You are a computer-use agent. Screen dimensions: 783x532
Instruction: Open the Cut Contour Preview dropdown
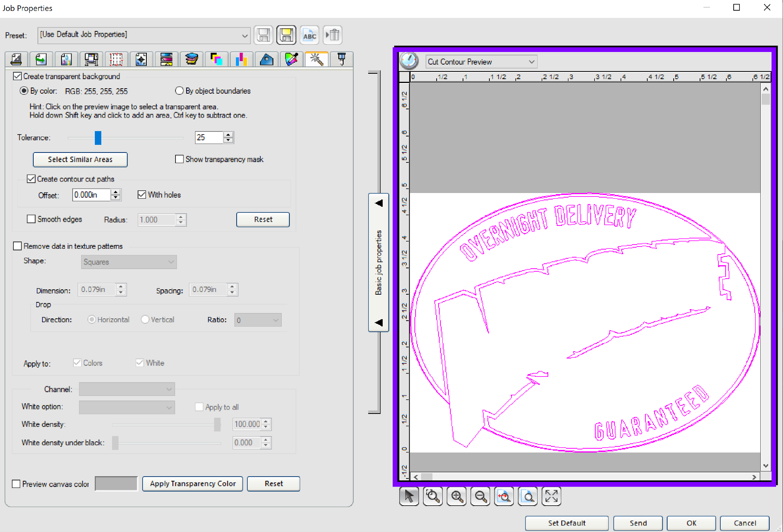(531, 62)
